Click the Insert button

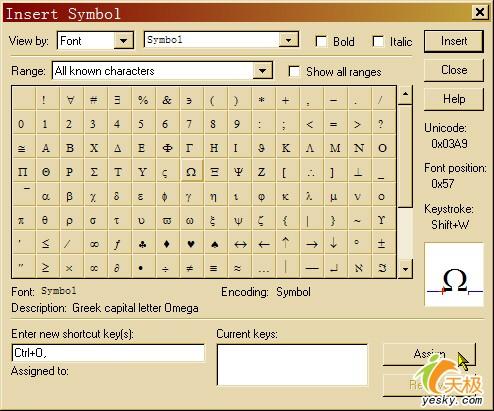[454, 41]
